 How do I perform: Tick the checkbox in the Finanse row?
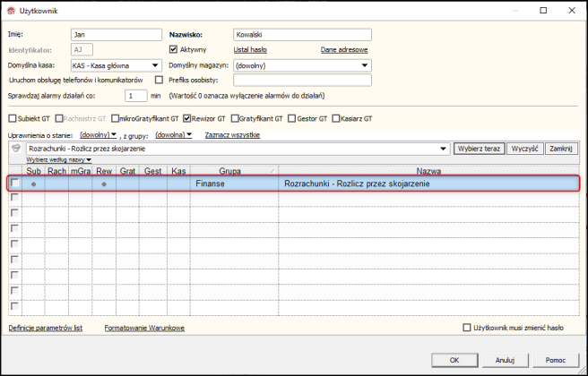[14, 184]
